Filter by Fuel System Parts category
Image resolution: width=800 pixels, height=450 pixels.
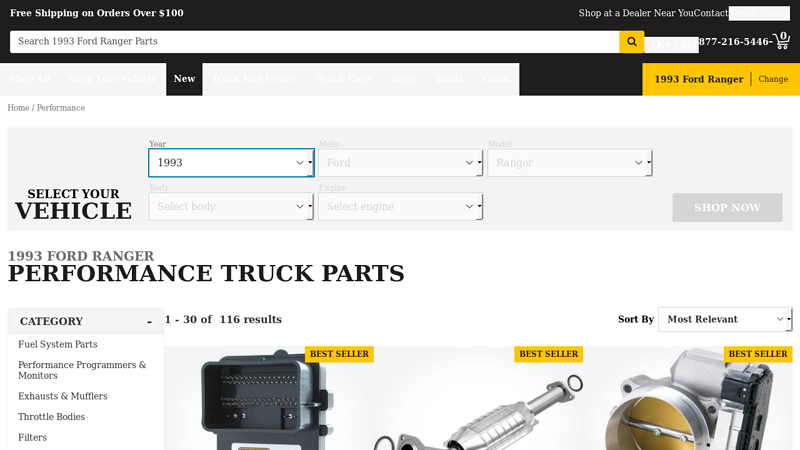(x=58, y=344)
